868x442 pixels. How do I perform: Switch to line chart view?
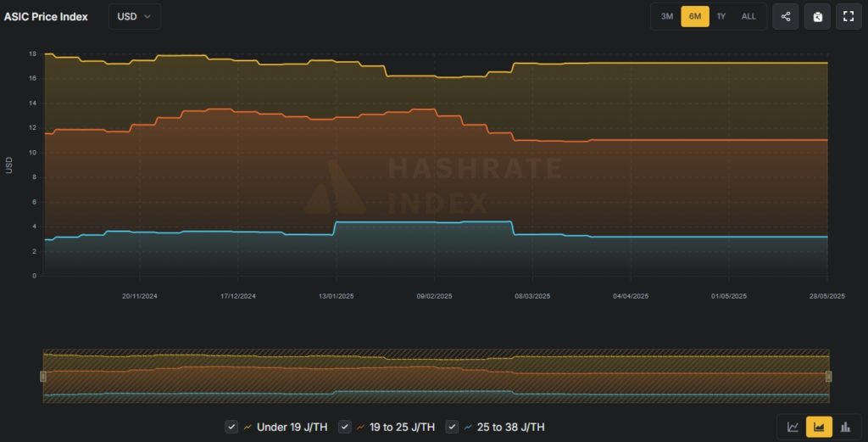pyautogui.click(x=793, y=427)
